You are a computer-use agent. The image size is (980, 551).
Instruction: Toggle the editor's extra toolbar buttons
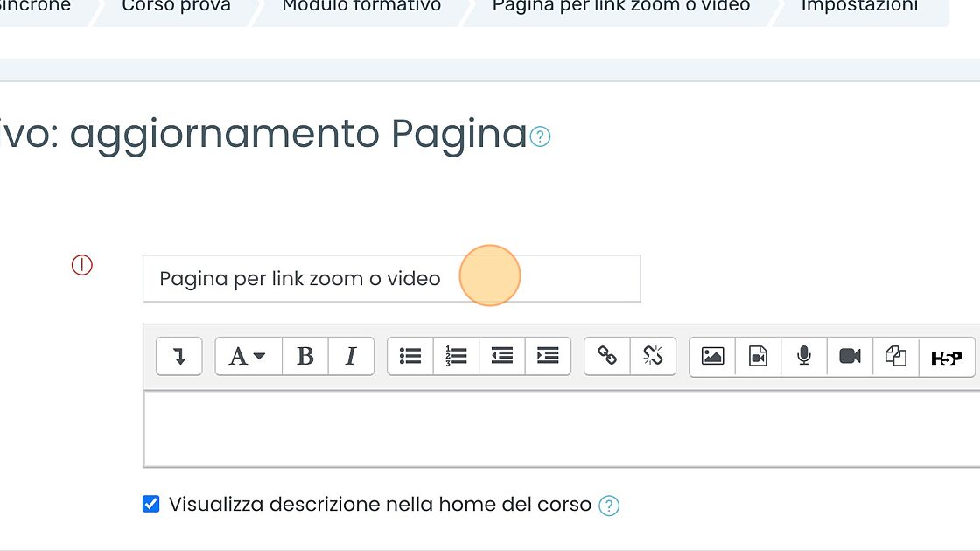tap(178, 356)
